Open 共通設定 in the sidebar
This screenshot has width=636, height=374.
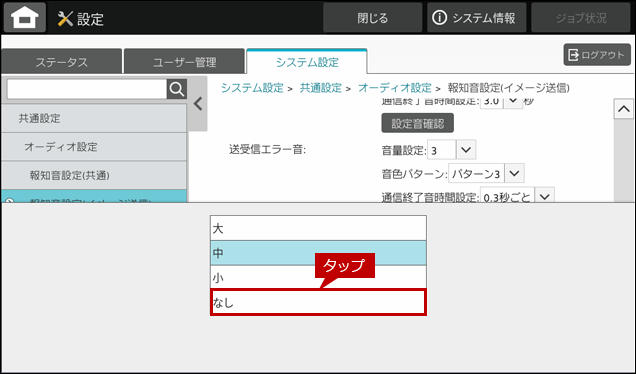coord(94,118)
